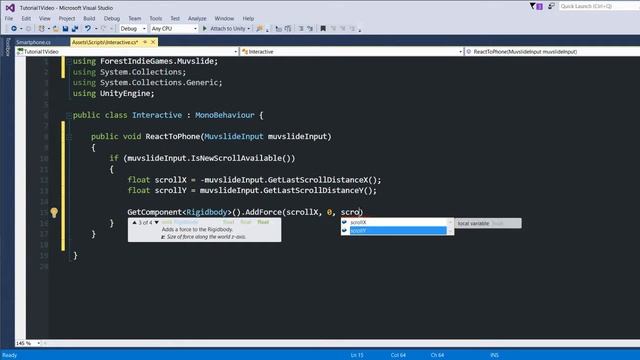Close the Interactive.cs tab
The height and width of the screenshot is (360, 640).
pos(153,42)
